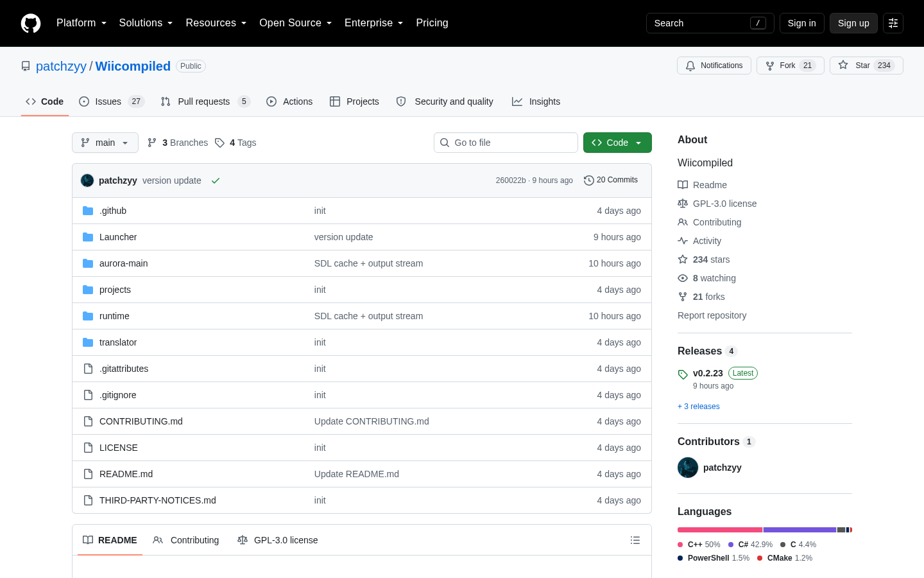Focus the Go to file field
Image resolution: width=924 pixels, height=578 pixels.
pos(506,143)
